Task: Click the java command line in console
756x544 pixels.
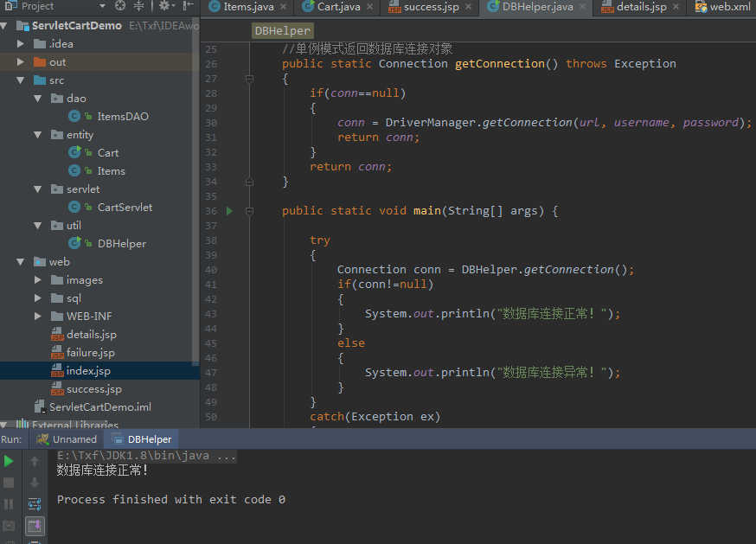Action: (x=146, y=456)
